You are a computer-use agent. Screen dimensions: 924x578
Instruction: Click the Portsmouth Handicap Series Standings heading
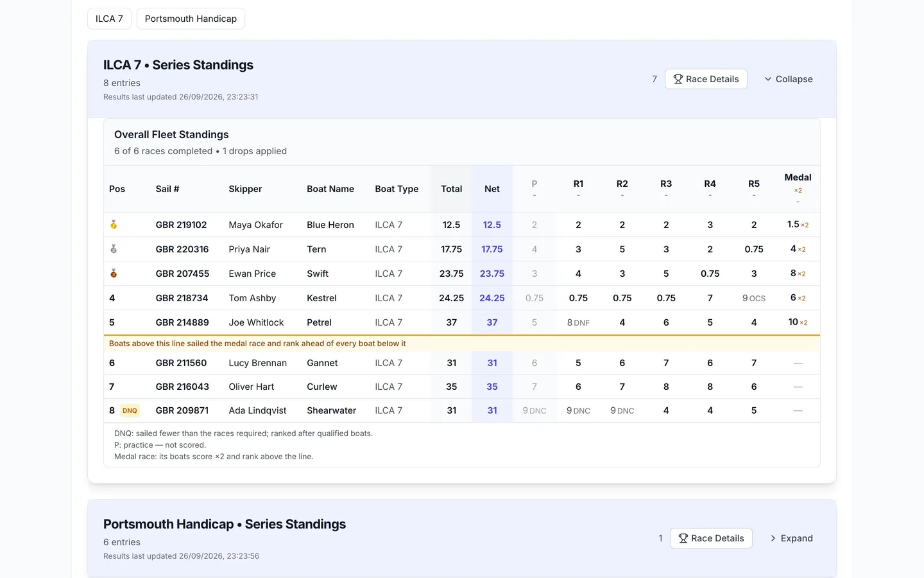[225, 524]
